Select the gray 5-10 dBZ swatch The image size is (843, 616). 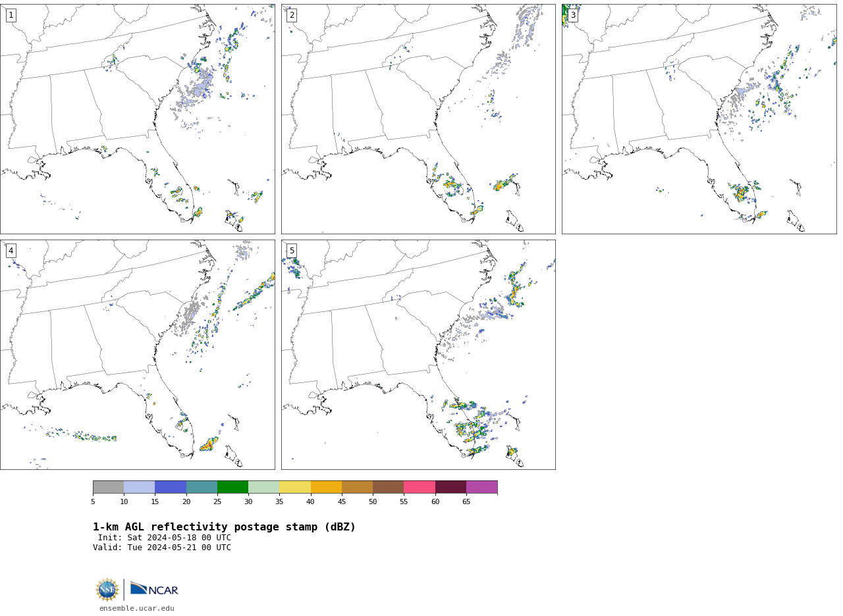coord(108,487)
